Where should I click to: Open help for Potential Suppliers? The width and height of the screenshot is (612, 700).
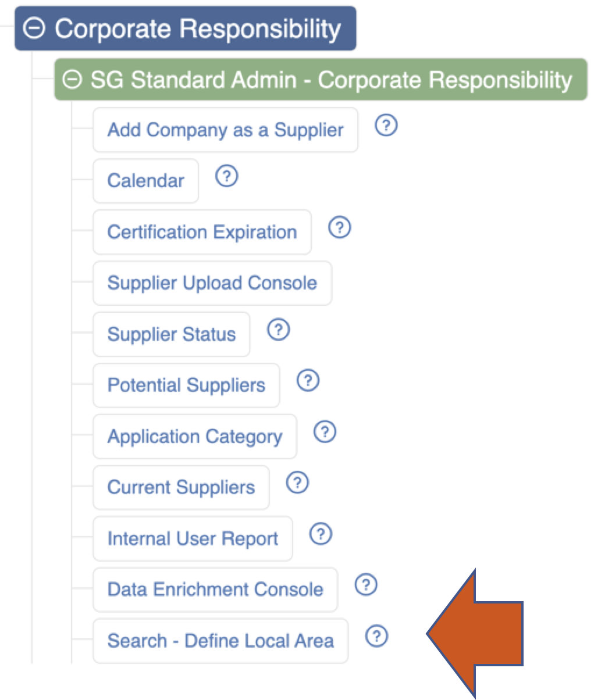click(x=308, y=381)
